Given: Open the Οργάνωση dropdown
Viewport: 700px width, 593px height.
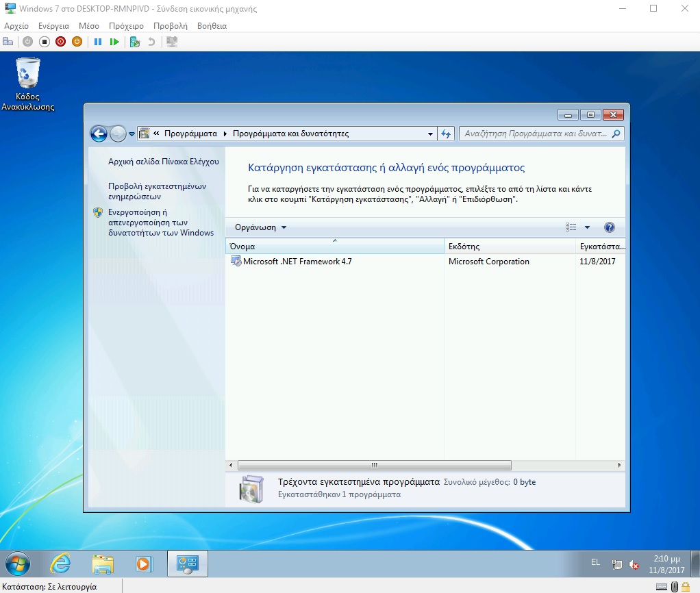Looking at the screenshot, I should click(x=260, y=227).
